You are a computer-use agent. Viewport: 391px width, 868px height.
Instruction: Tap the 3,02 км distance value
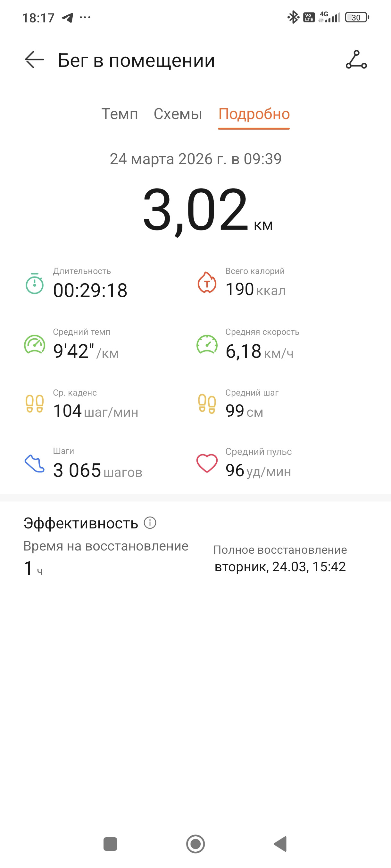(x=207, y=210)
